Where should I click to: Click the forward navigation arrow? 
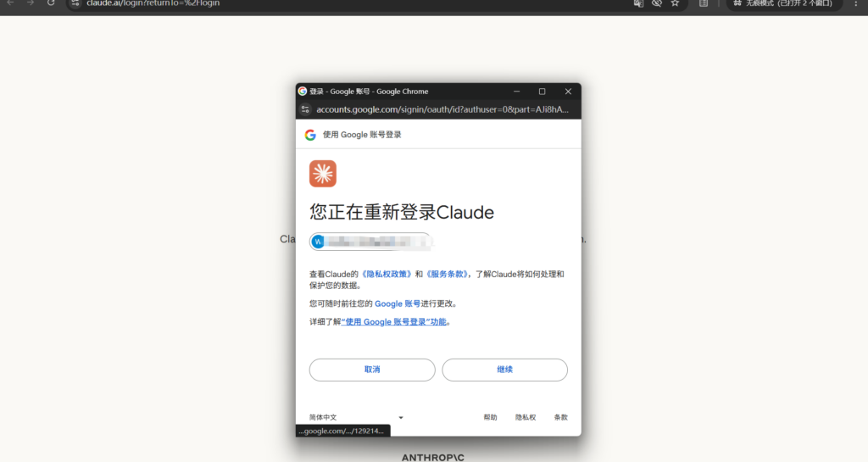[31, 3]
